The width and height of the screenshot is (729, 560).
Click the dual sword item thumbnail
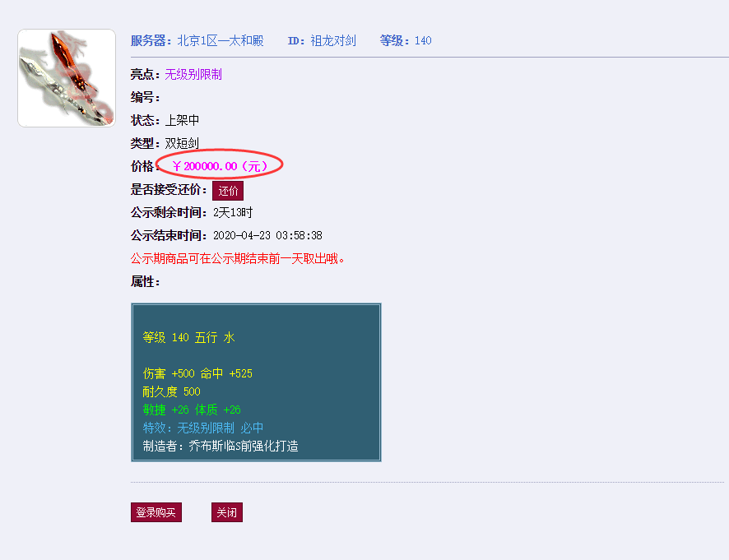67,78
